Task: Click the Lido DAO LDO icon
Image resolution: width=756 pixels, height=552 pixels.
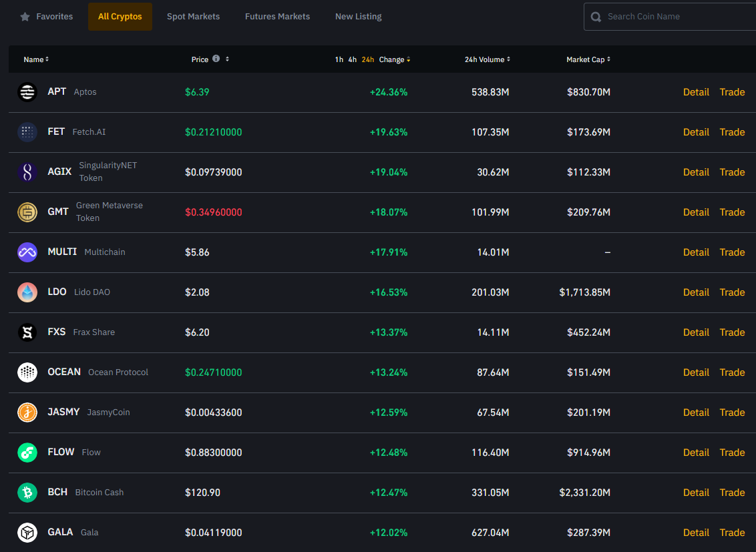Action: (x=27, y=292)
